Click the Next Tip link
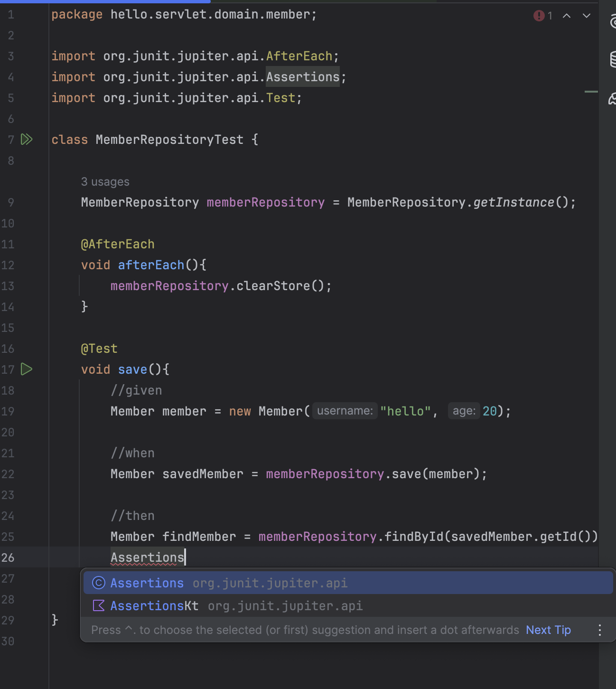This screenshot has width=616, height=689. 548,630
